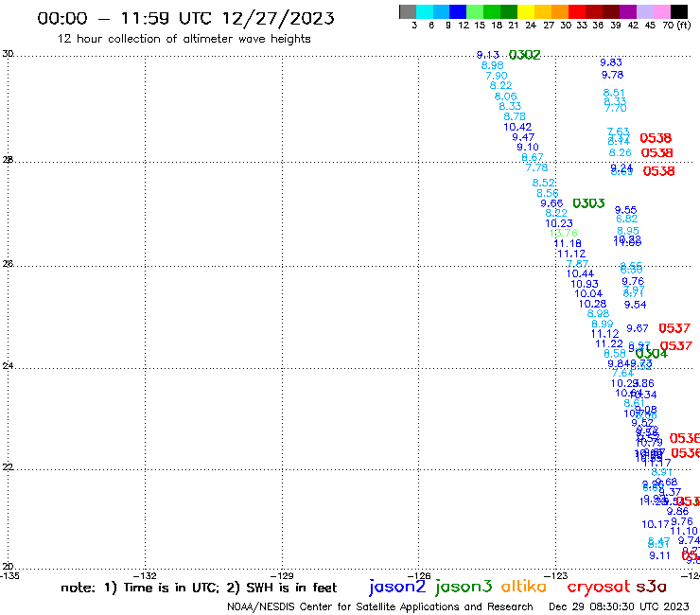Click the wave height value '10.04'
Image resolution: width=700 pixels, height=615 pixels.
click(588, 293)
